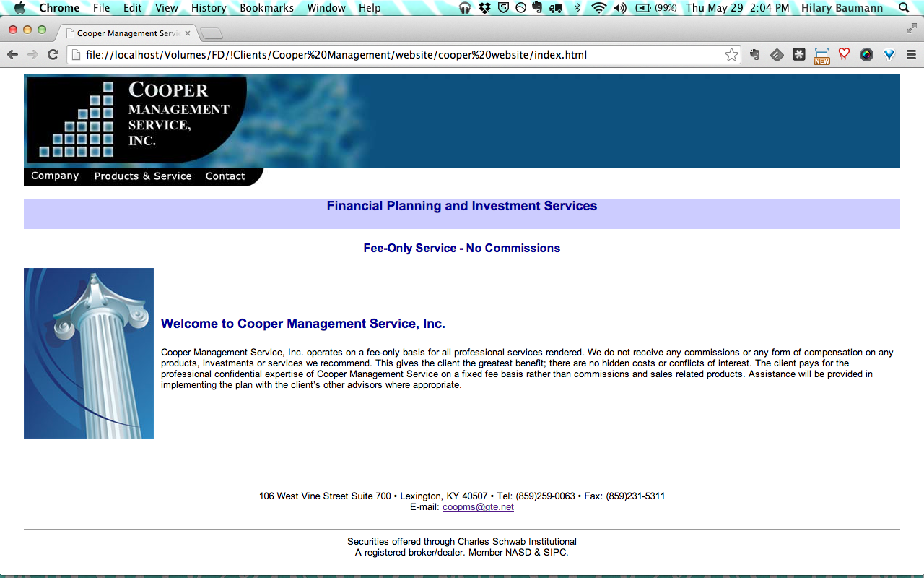Click the browser Forward arrow
Screen dimensions: 924x578
point(32,55)
